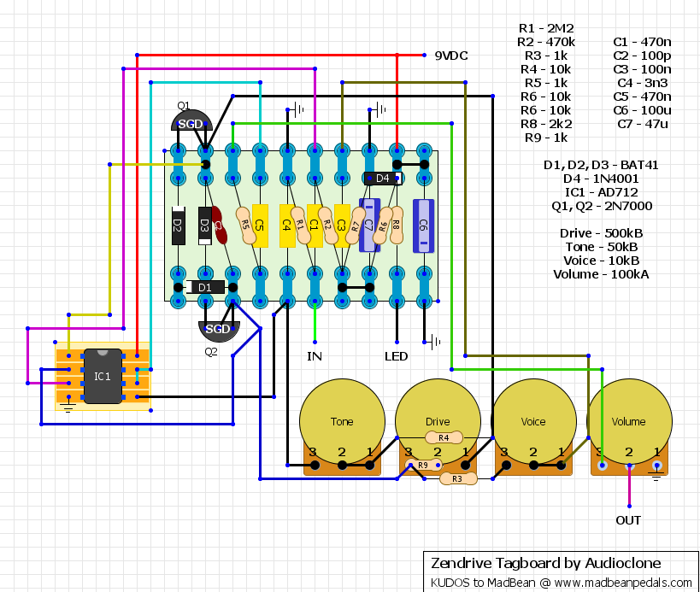Click the 'D1,D2,D3 - BAT41' line

pos(601,165)
